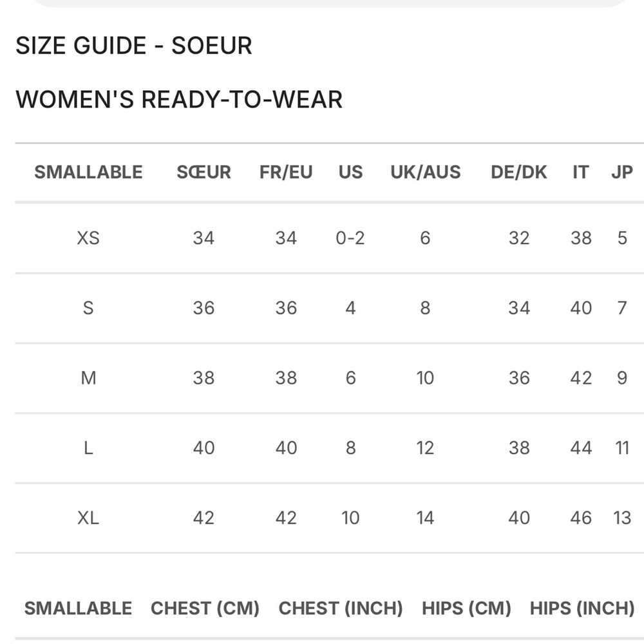Click the CHEST (CM) column header

[205, 608]
